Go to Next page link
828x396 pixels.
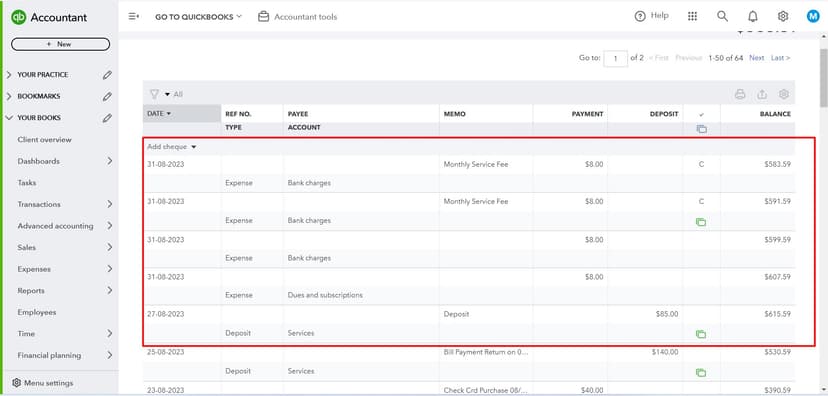coord(756,58)
